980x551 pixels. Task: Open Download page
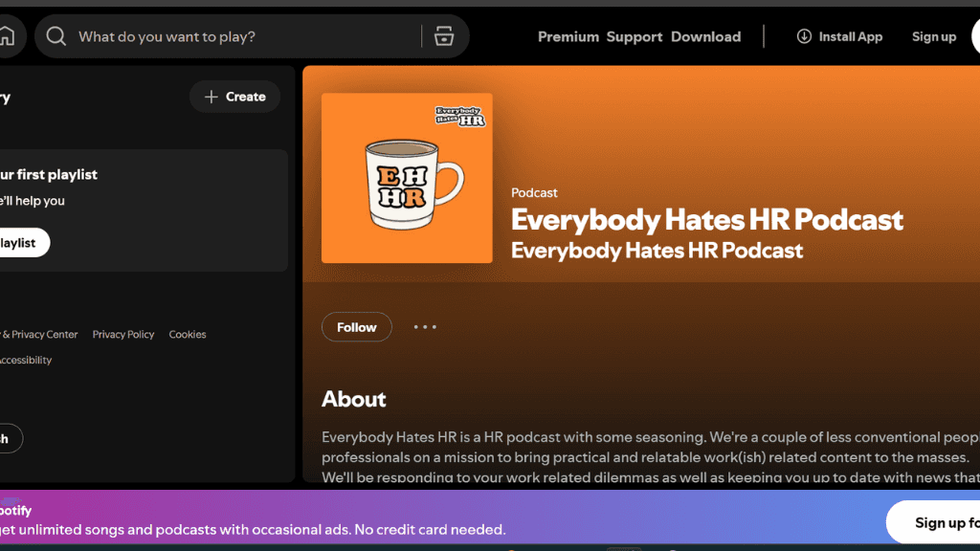(x=705, y=37)
